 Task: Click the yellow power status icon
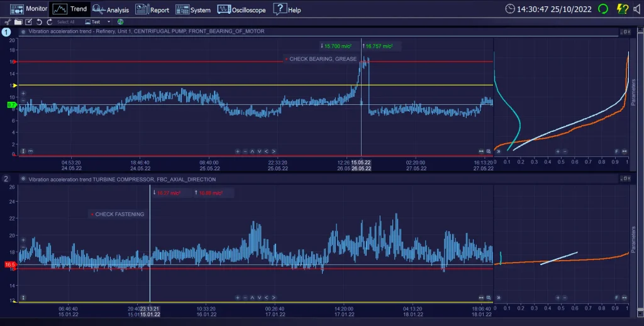point(622,9)
